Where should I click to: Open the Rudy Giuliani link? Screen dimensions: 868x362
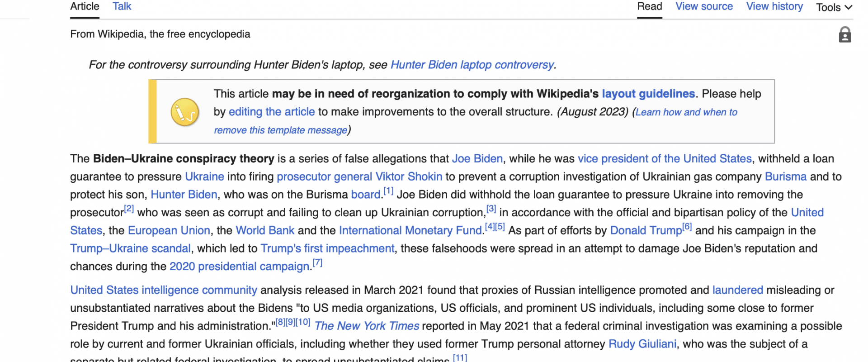pos(642,344)
